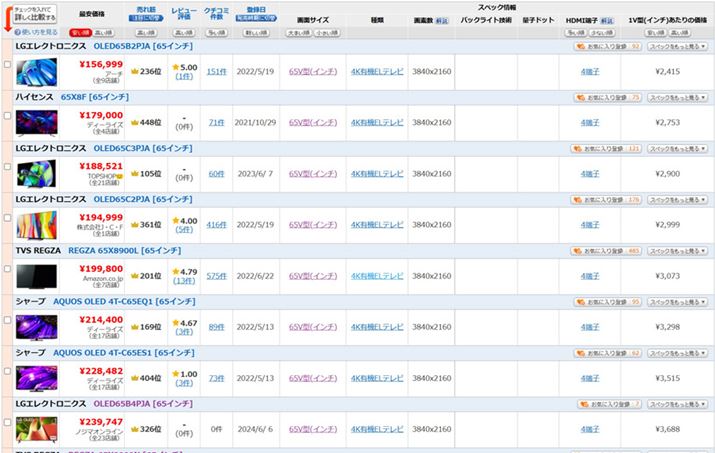715x453 pixels.
Task: Click the 解説 badge next to HDMI端子
Action: 604,20
